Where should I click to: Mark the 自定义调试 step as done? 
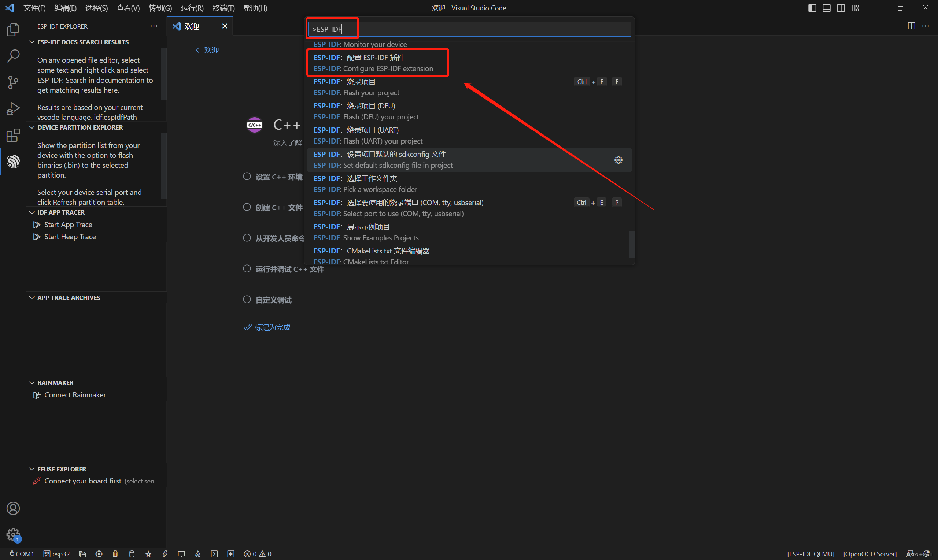[x=247, y=299]
